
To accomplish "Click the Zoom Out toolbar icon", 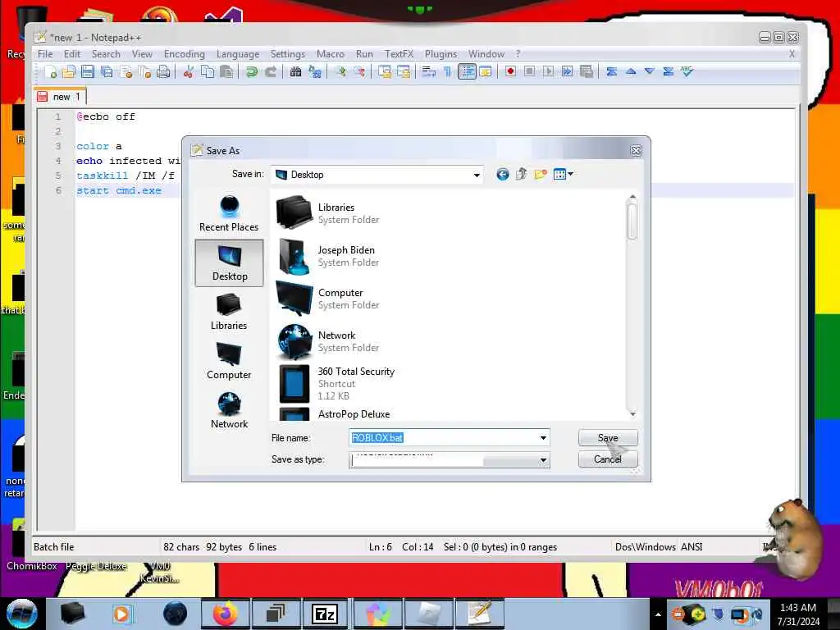I will [x=359, y=72].
